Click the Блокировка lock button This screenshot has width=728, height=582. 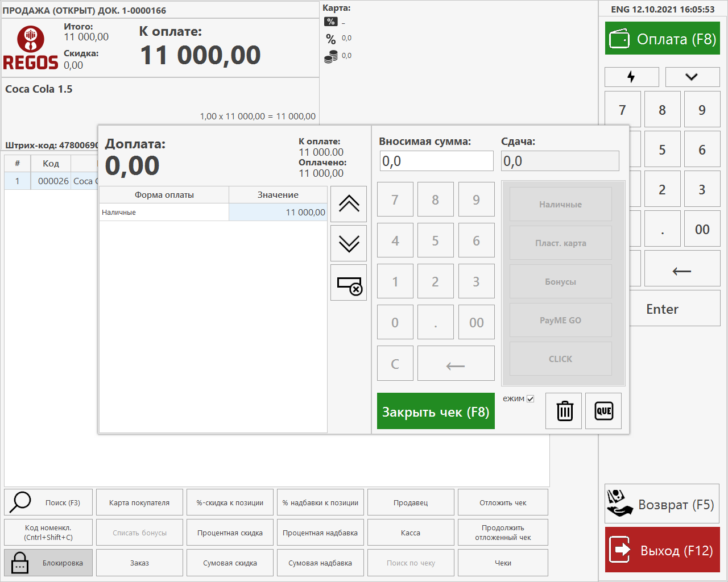(x=48, y=563)
